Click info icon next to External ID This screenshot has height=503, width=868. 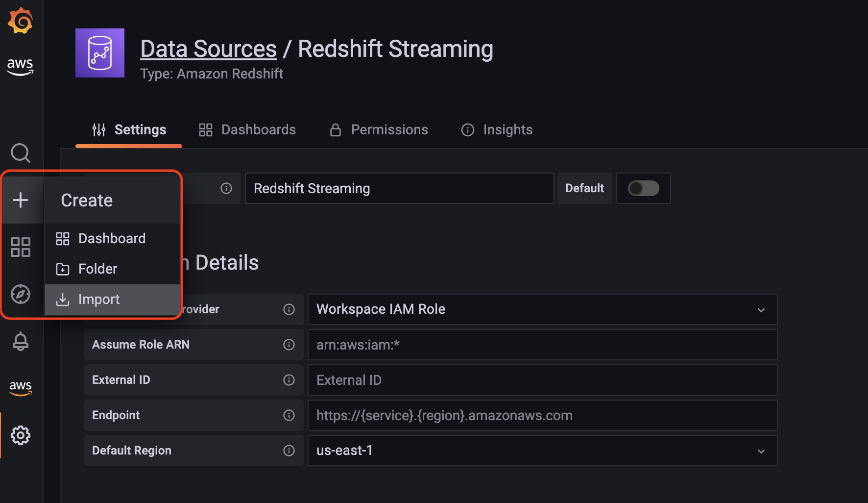[x=289, y=380]
